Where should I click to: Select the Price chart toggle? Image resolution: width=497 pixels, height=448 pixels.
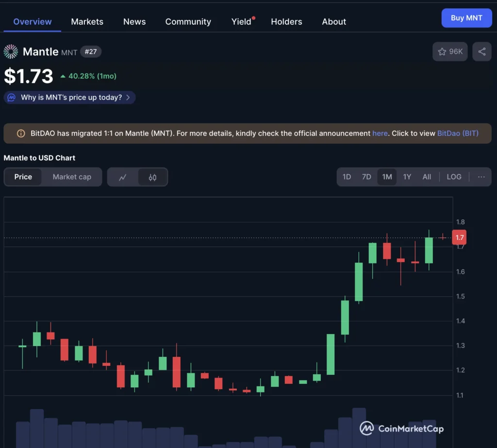pyautogui.click(x=23, y=177)
